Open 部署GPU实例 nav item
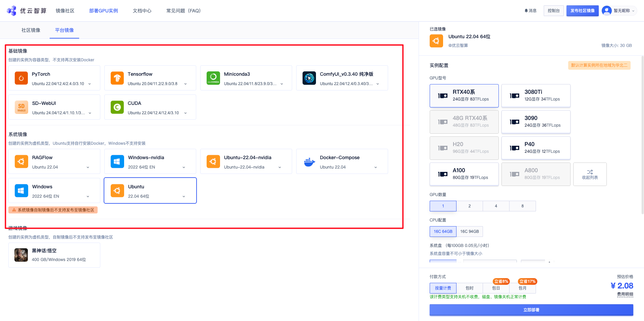 (104, 11)
